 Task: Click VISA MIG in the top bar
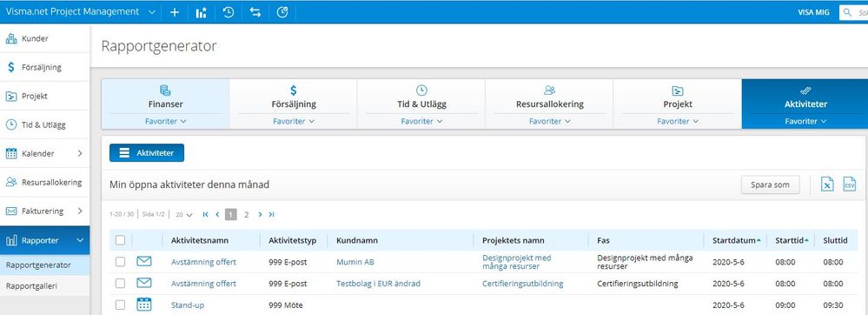point(813,12)
